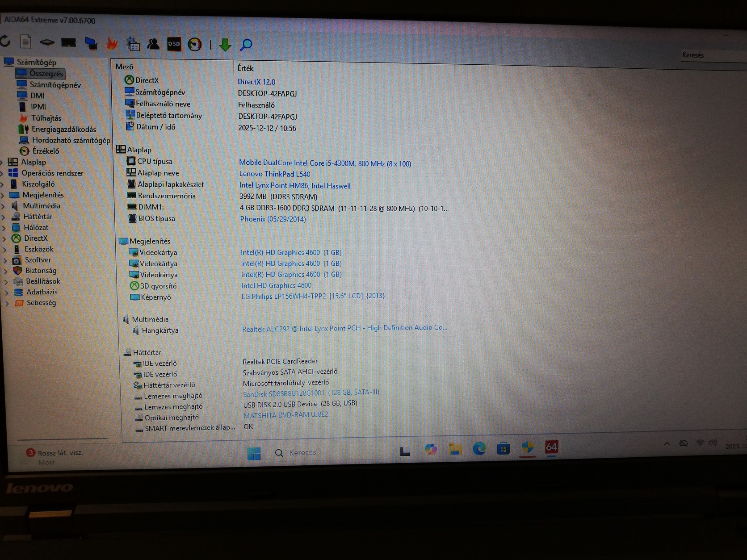Click the crossed-out cloud tray icon
This screenshot has height=560, width=747.
point(684,443)
